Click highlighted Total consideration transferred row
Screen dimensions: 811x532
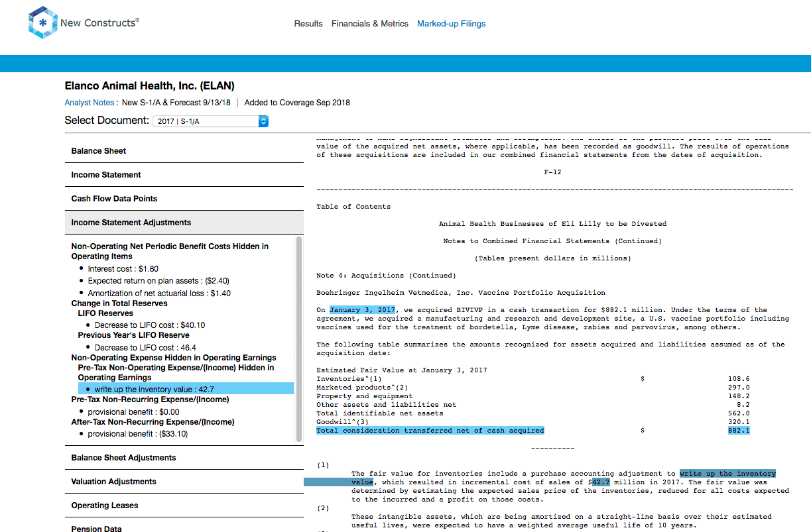click(430, 431)
